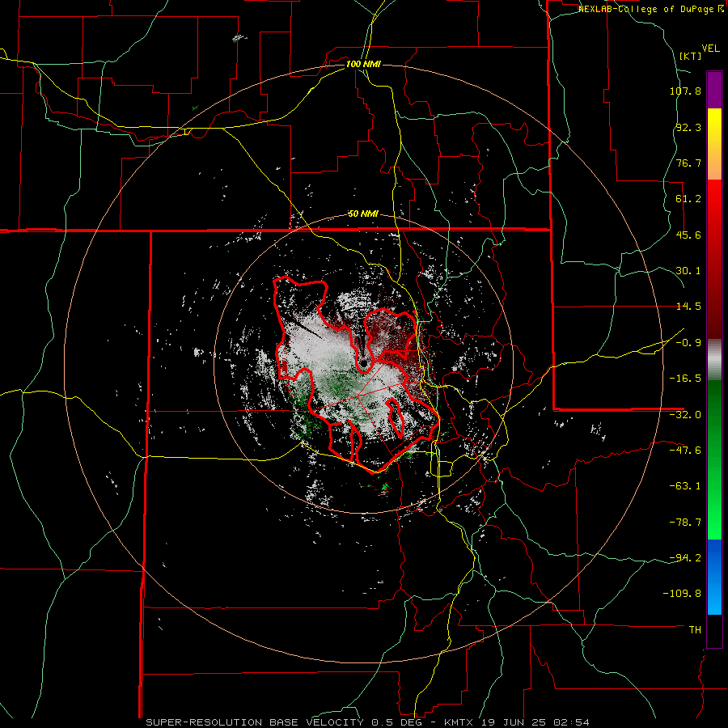Click the 76.7 legend value
728x728 pixels.
tap(688, 163)
